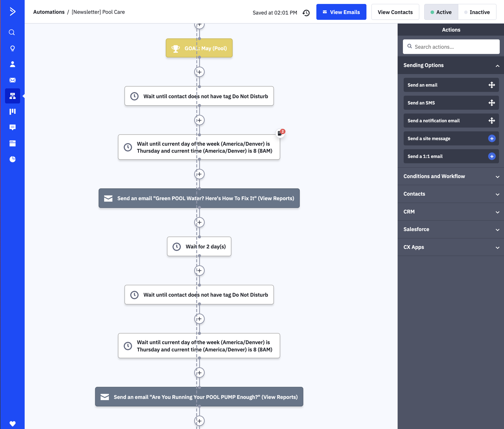The width and height of the screenshot is (504, 429).
Task: Expand Conditions and Workflow section
Action: tap(451, 176)
